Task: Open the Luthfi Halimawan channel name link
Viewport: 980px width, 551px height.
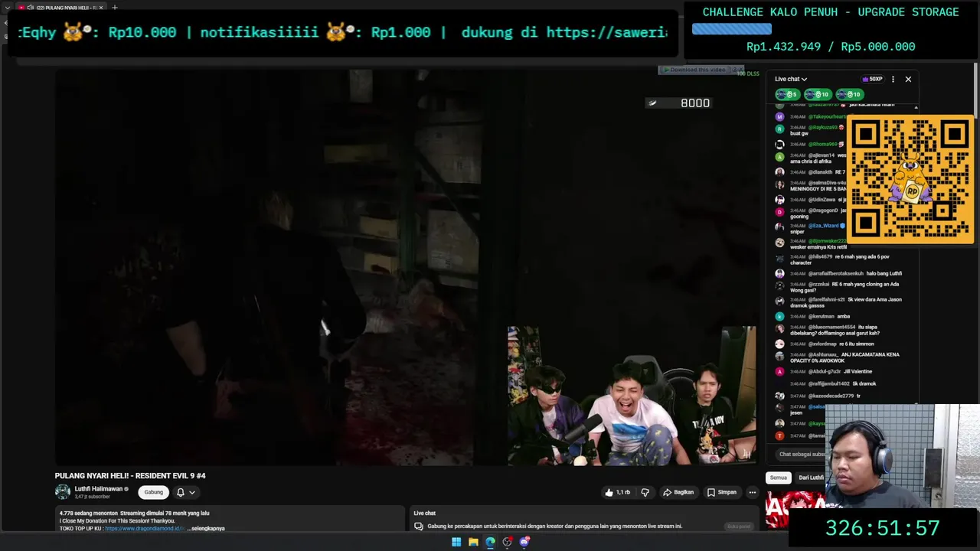Action: [99, 488]
